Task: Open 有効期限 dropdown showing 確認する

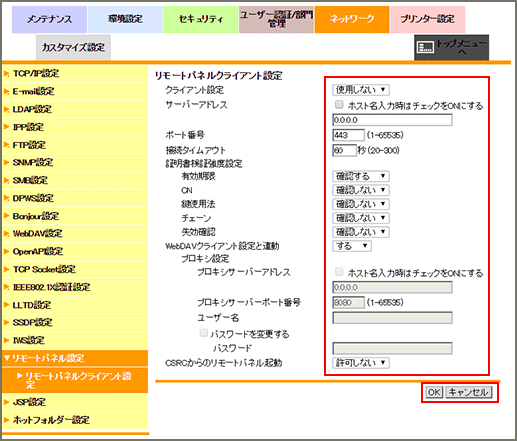Action: pyautogui.click(x=361, y=176)
